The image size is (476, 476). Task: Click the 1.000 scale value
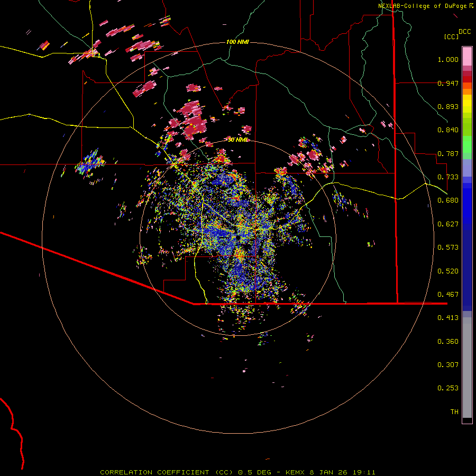click(448, 59)
